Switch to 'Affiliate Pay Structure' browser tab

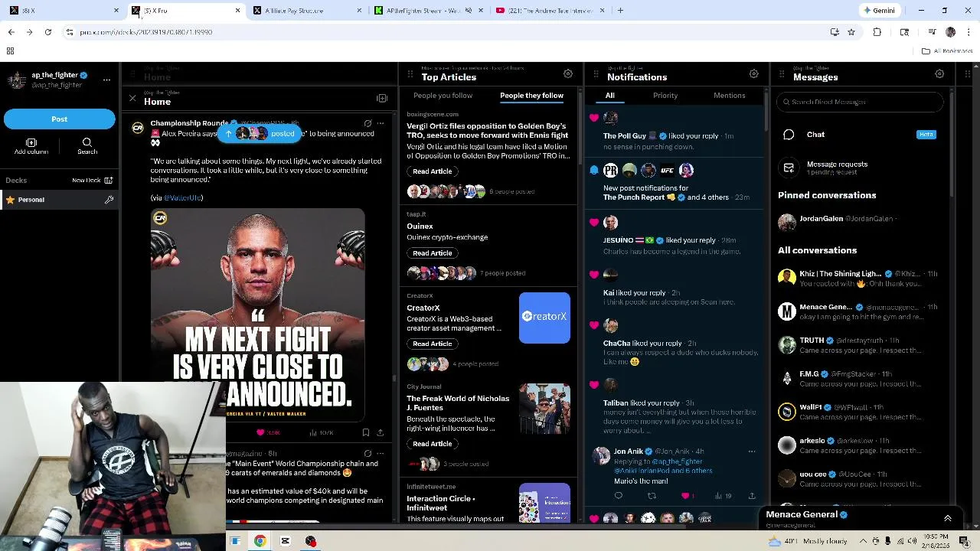[306, 11]
